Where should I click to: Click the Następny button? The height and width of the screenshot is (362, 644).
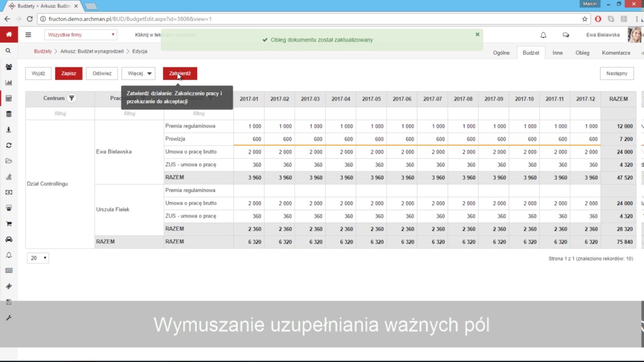[617, 73]
